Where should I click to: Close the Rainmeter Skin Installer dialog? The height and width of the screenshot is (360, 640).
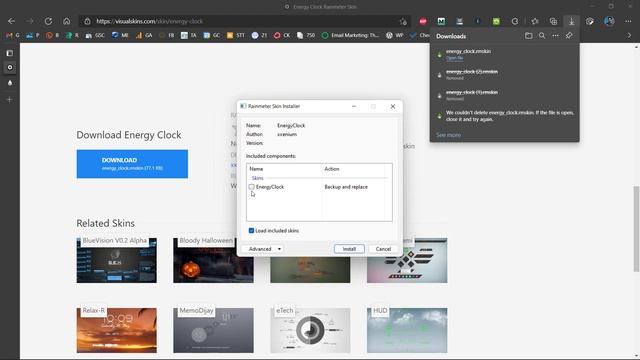[393, 106]
